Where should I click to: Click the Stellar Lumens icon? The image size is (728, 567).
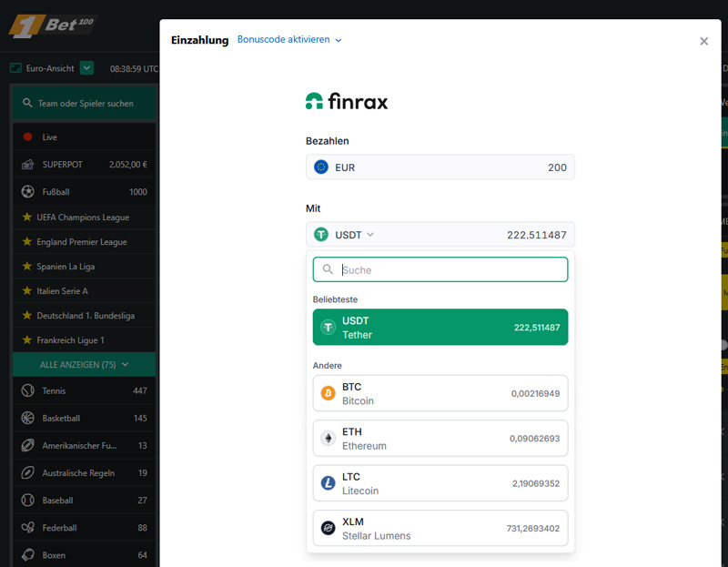point(328,529)
